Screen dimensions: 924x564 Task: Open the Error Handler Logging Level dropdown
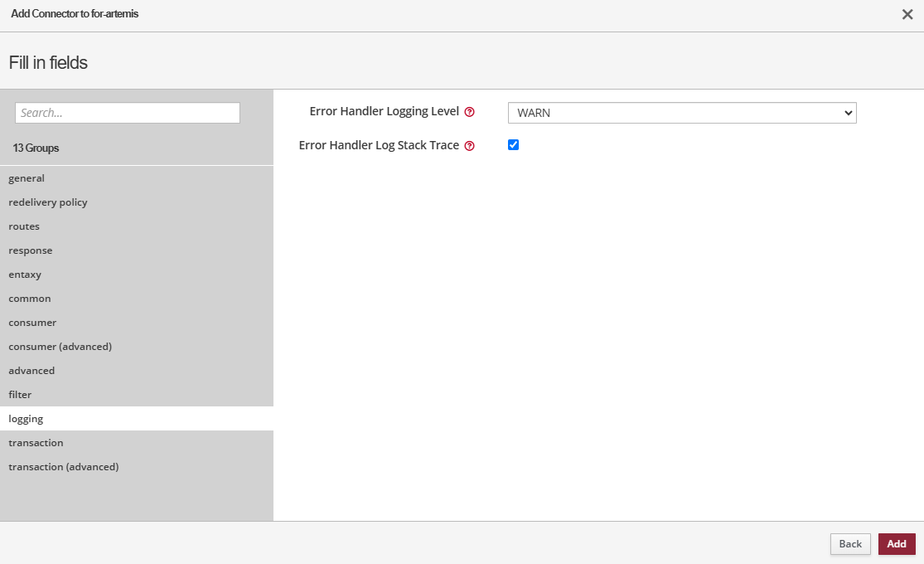681,113
